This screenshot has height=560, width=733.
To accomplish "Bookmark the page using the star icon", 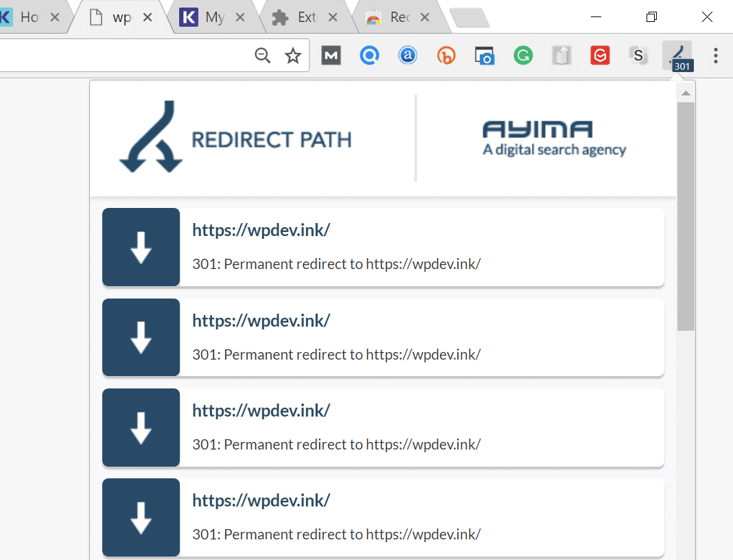I will click(x=293, y=56).
